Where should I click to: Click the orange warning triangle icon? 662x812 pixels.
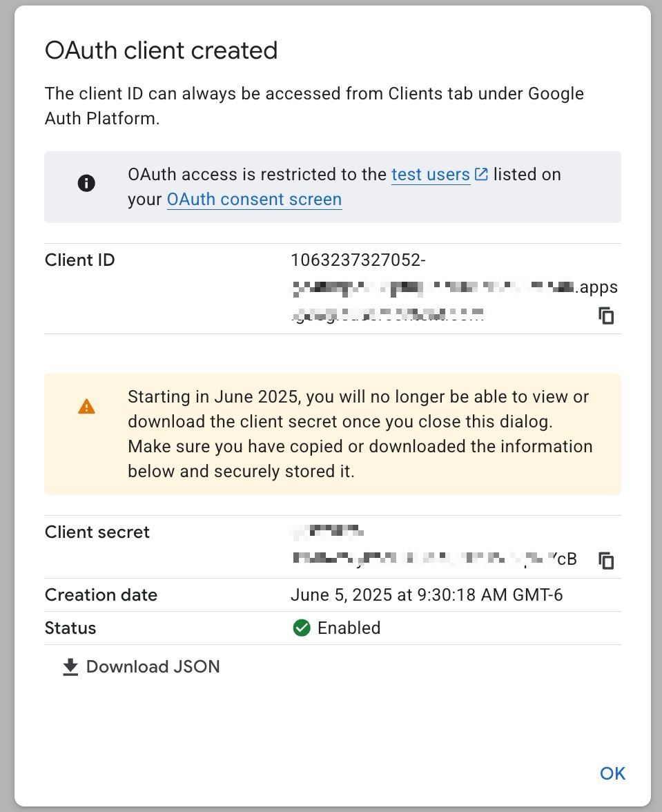[86, 407]
